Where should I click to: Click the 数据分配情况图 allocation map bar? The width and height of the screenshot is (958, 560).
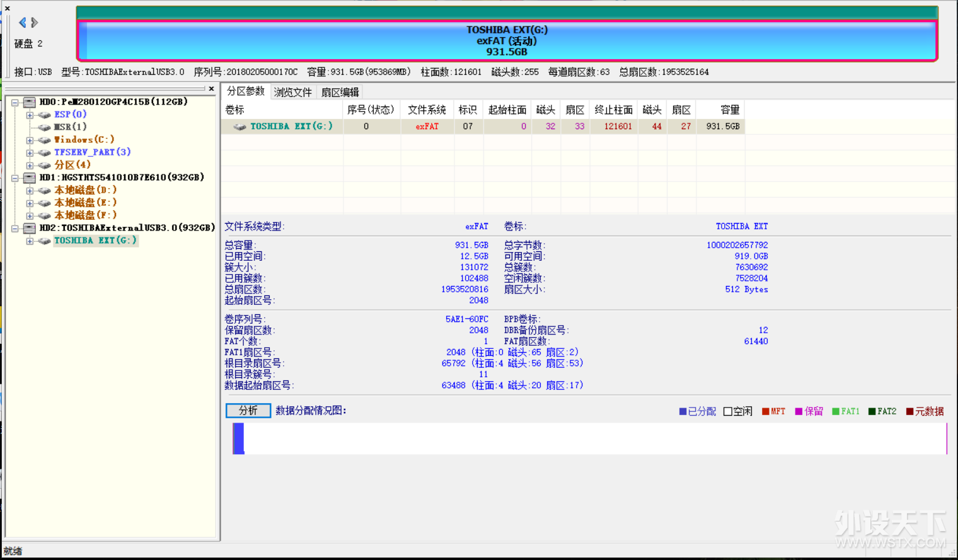point(590,438)
